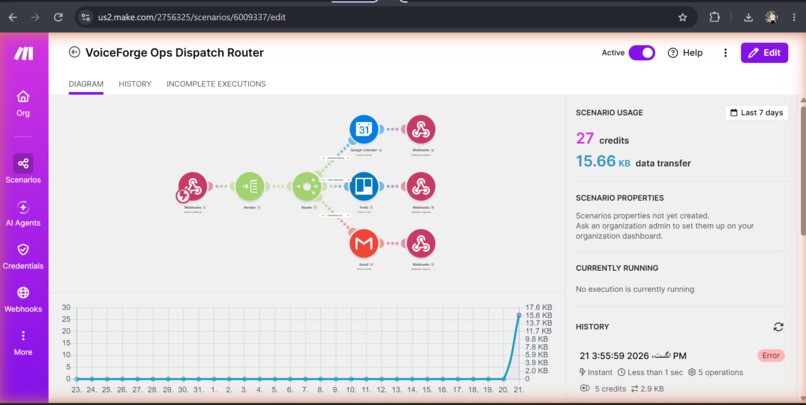The image size is (806, 405).
Task: Open the execution entry dated 21 3:55:59
Action: 633,356
